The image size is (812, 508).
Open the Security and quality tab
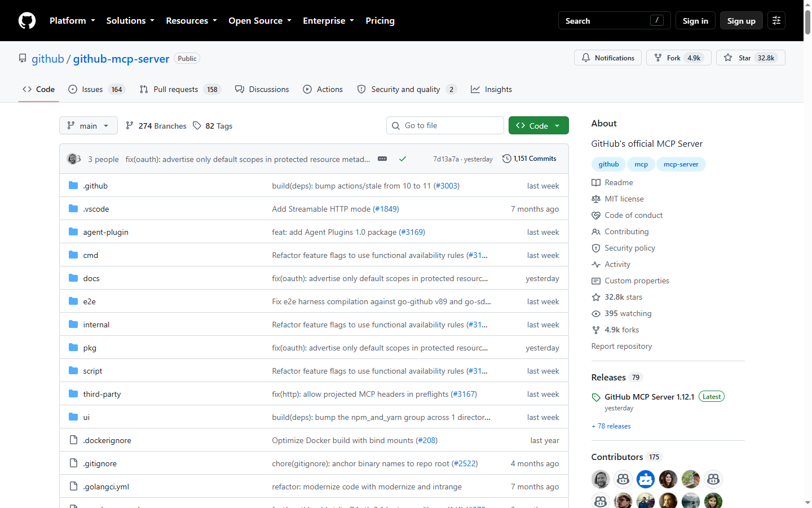click(407, 89)
